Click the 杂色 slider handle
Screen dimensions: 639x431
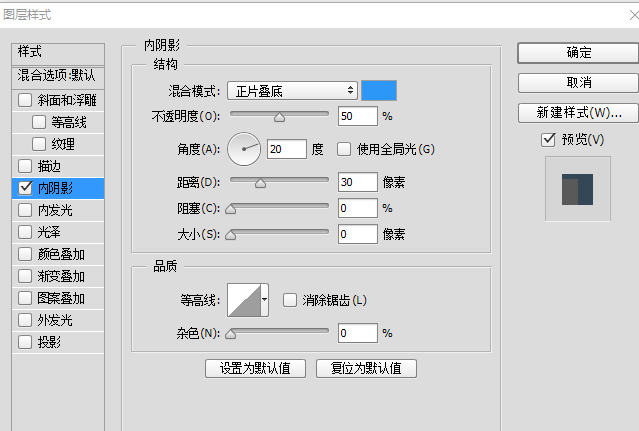point(231,334)
